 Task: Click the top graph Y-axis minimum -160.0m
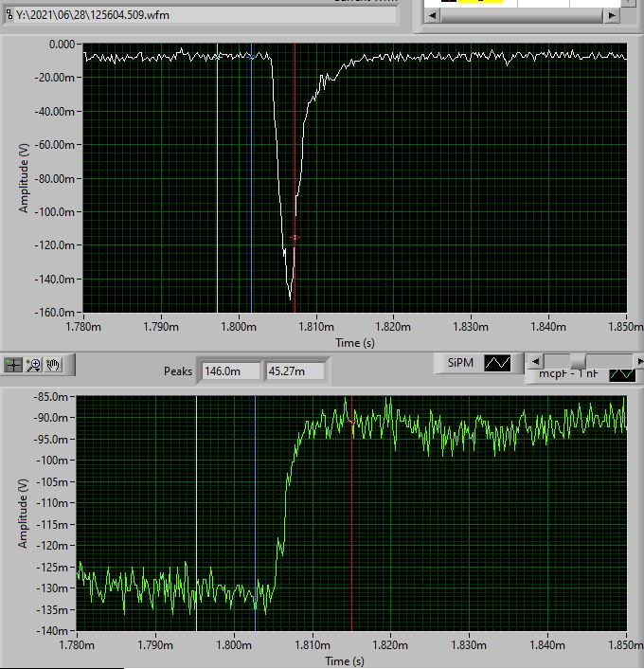(x=54, y=313)
